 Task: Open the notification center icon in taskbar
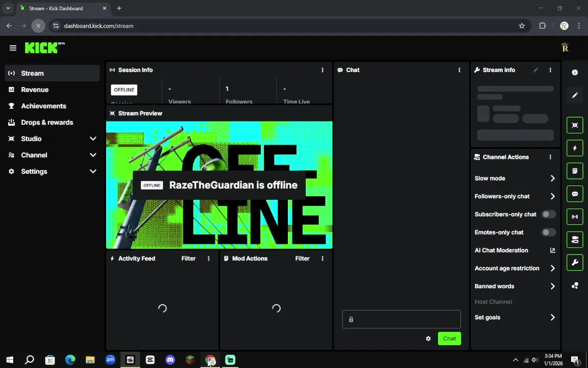click(576, 360)
